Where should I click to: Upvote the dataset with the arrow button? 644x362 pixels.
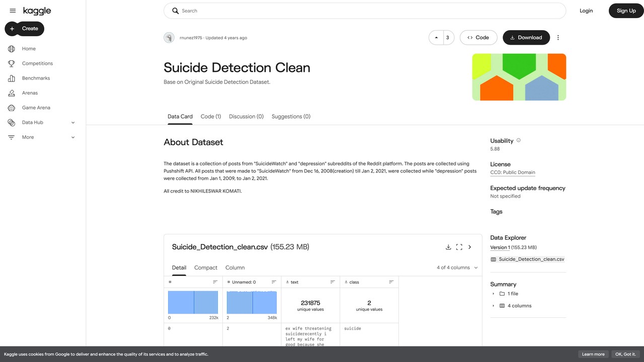(436, 38)
